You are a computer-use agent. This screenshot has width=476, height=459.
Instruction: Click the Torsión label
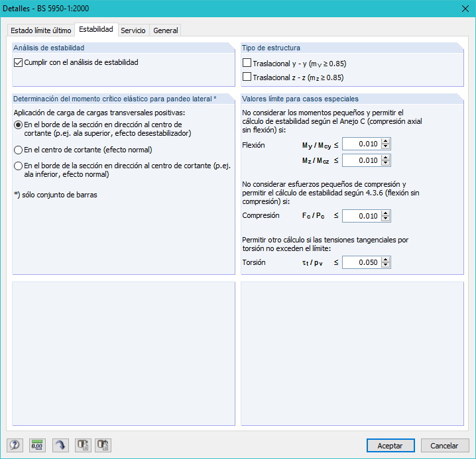(254, 262)
